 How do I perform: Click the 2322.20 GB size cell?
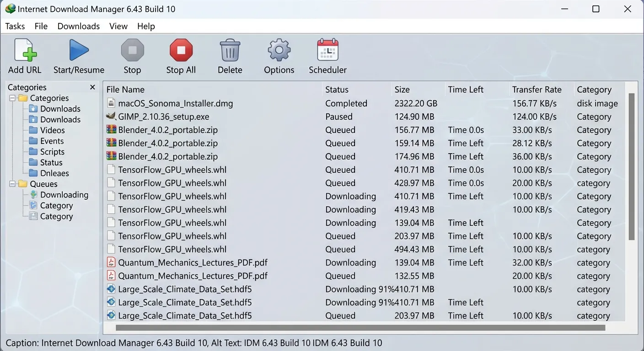[x=416, y=103]
